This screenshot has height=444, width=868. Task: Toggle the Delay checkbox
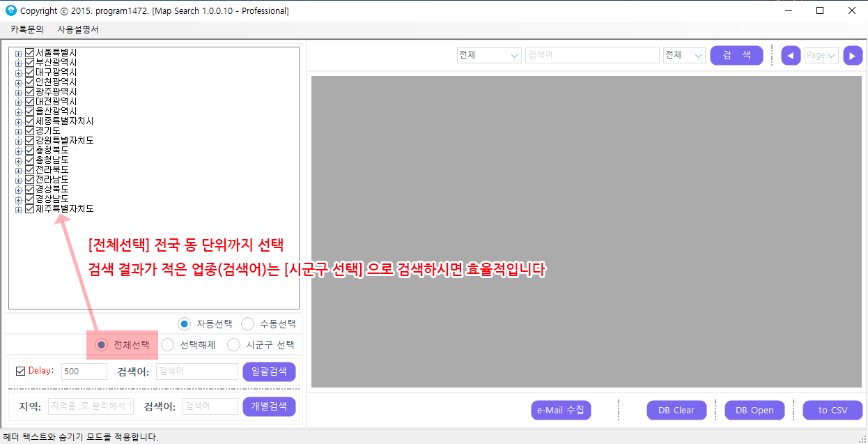20,371
